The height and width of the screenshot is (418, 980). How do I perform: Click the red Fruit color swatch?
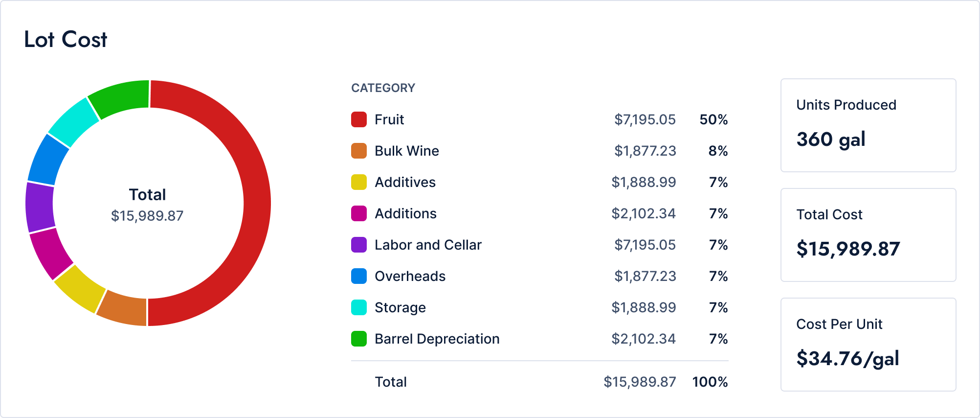coord(359,119)
